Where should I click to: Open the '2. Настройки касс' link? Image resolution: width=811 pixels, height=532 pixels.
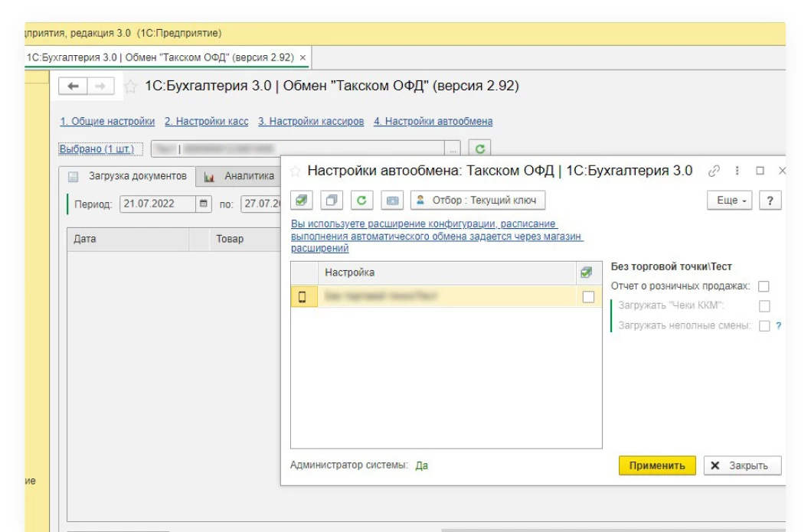coord(206,121)
